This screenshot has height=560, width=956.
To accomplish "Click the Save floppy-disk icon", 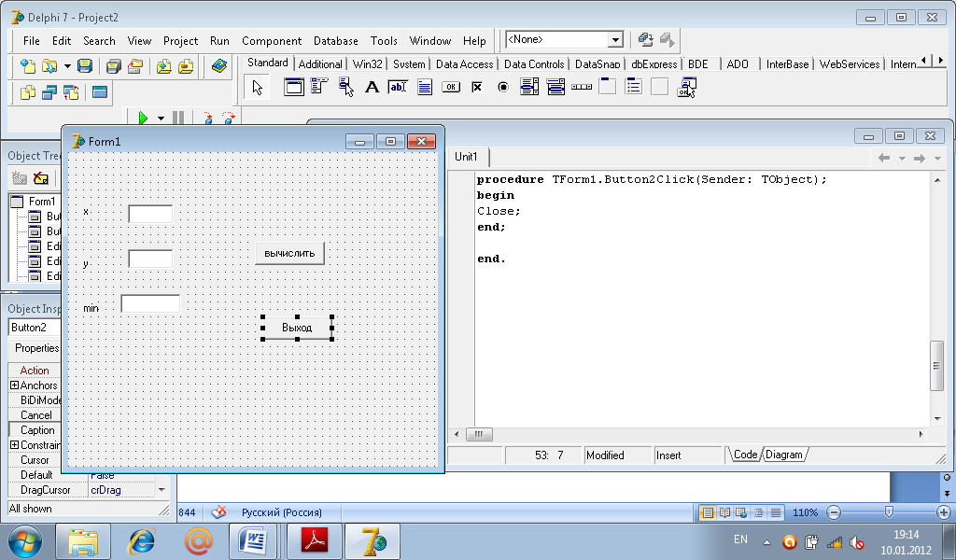I will pyautogui.click(x=85, y=66).
